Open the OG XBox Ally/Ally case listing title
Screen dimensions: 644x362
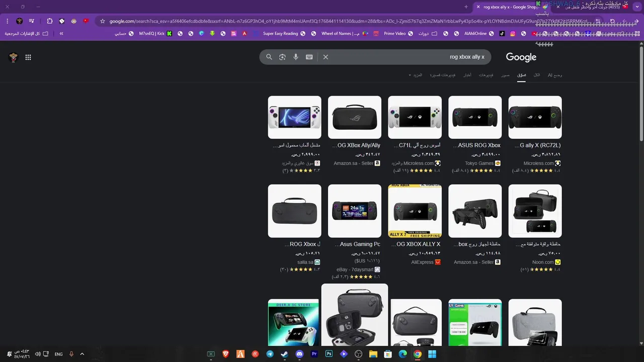[x=357, y=145]
